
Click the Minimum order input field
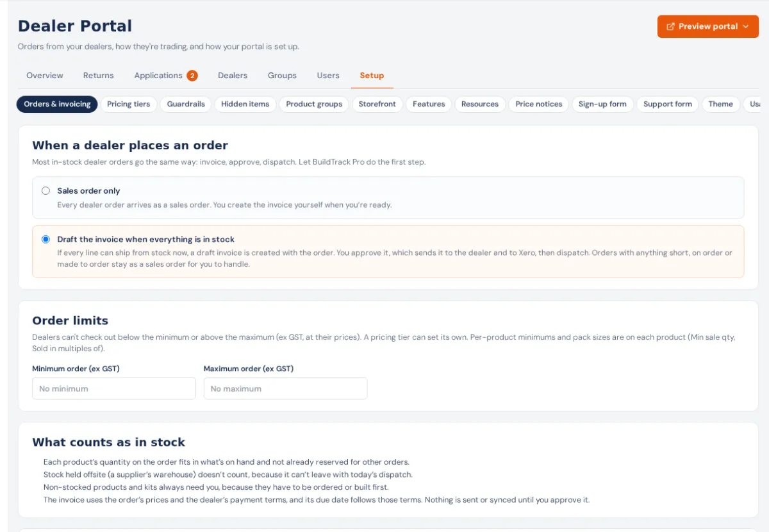pos(114,388)
